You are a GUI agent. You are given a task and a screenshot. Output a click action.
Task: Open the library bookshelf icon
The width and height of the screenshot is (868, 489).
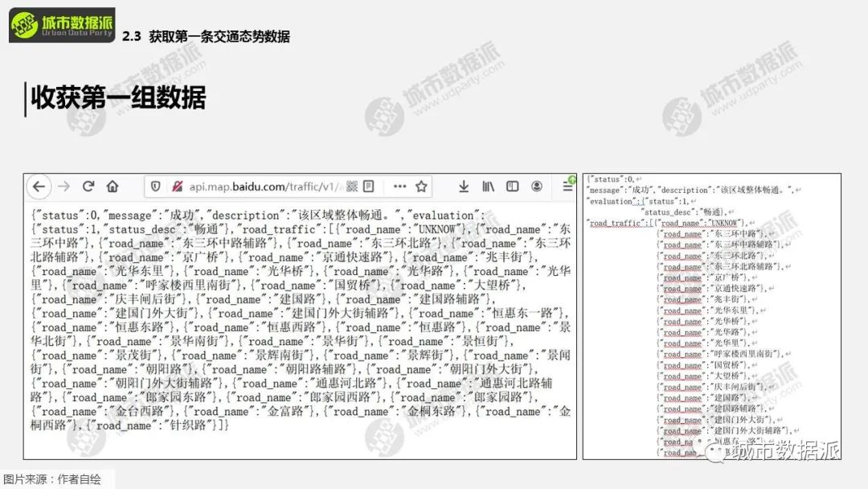488,187
